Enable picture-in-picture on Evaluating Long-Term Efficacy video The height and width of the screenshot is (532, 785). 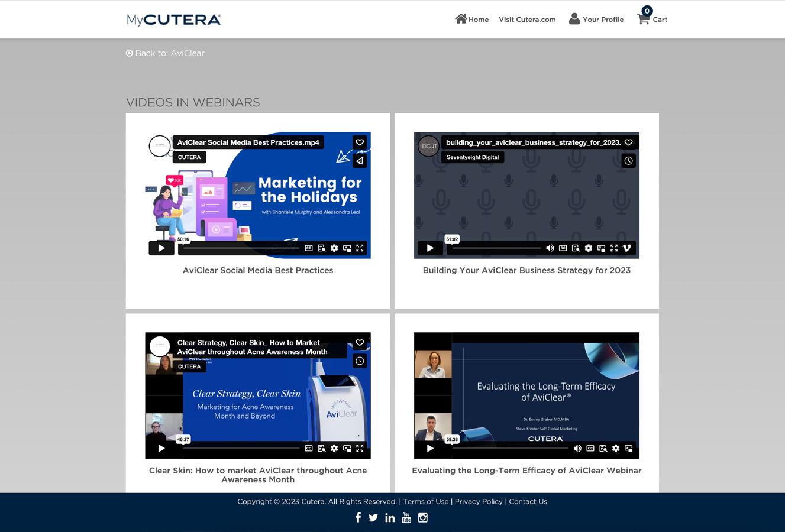pos(629,449)
